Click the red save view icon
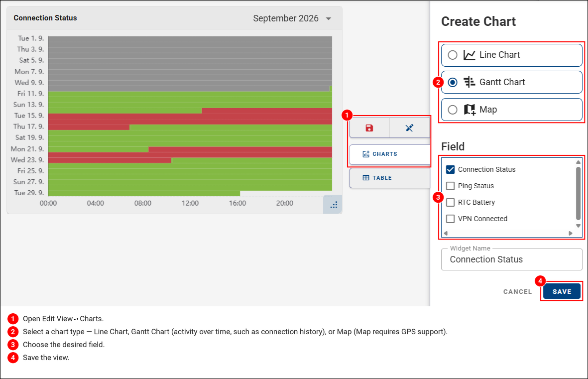The height and width of the screenshot is (379, 588). pos(369,128)
